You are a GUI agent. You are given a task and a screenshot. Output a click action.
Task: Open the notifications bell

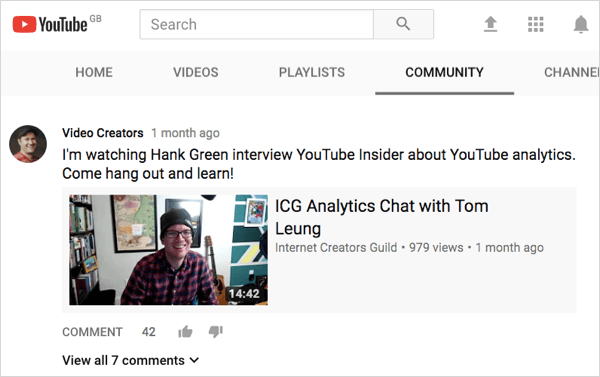point(580,24)
